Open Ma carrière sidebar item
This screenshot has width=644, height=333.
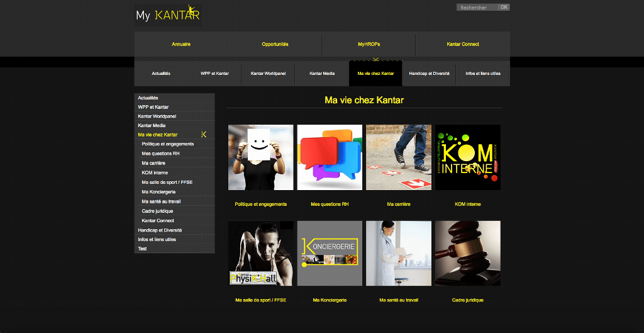[175, 163]
